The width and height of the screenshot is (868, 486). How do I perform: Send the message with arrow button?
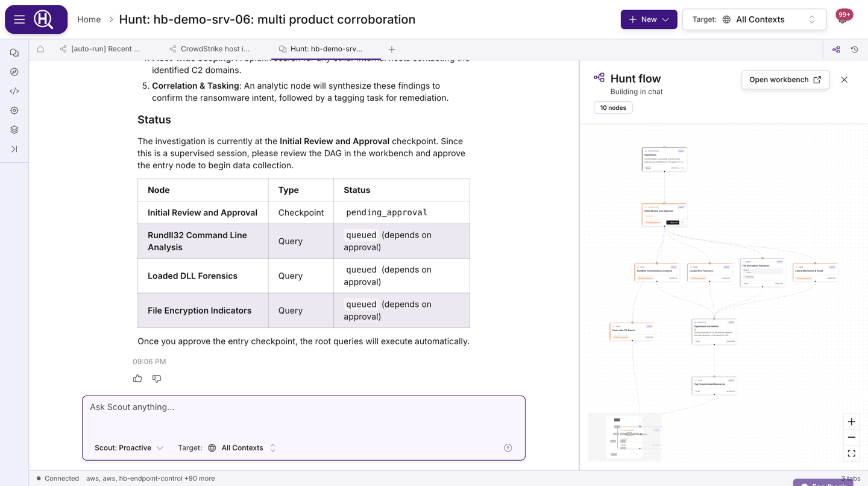pos(508,447)
